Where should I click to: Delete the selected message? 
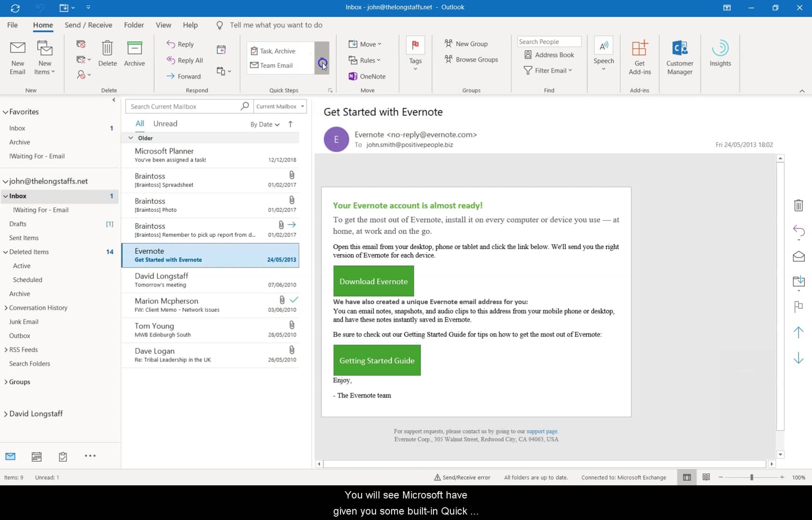point(107,54)
